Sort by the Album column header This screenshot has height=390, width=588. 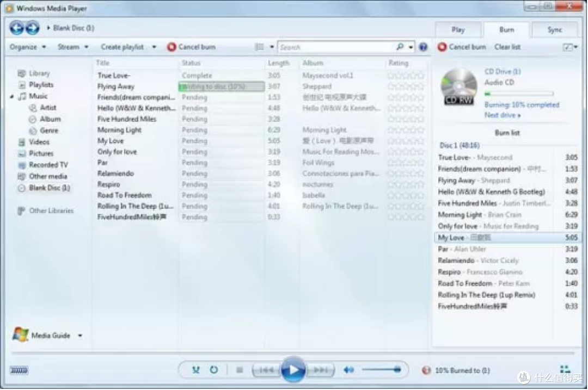tap(313, 63)
